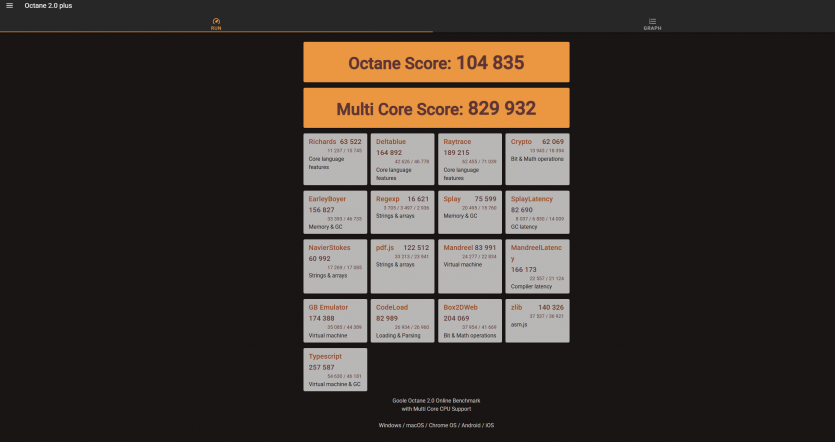Click the MandreelLatency result card

pos(537,266)
